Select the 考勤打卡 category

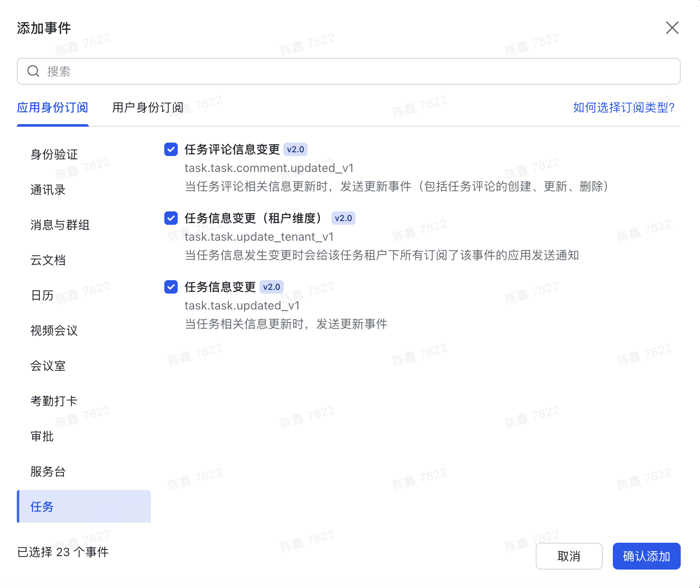tap(54, 401)
